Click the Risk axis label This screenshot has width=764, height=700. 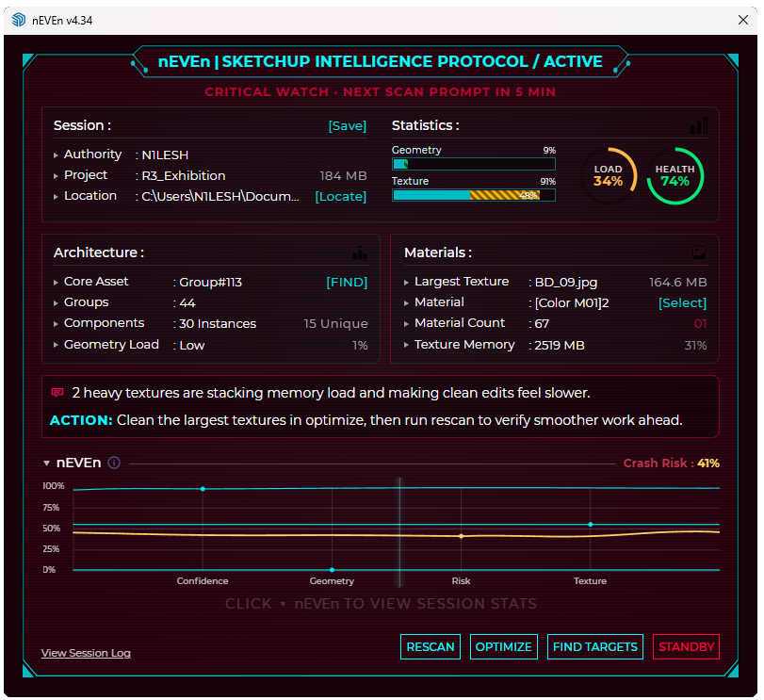(x=461, y=581)
